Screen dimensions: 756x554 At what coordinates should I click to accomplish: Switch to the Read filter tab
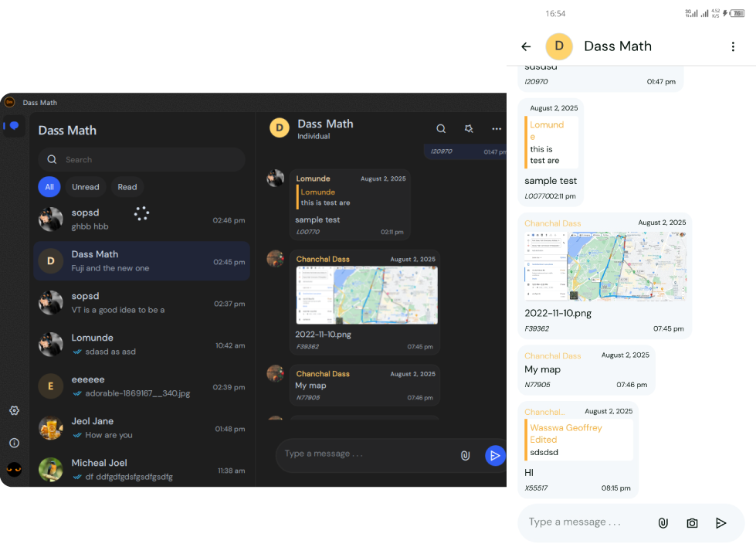[127, 187]
